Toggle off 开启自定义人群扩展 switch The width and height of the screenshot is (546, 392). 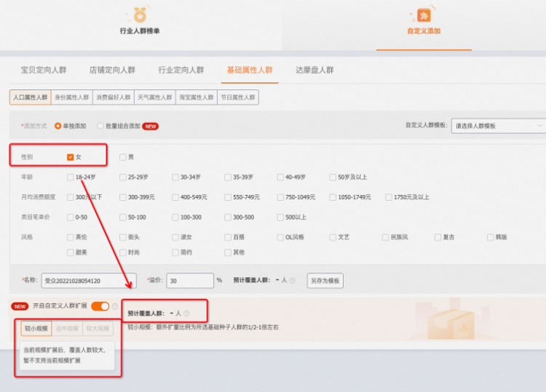[x=100, y=306]
